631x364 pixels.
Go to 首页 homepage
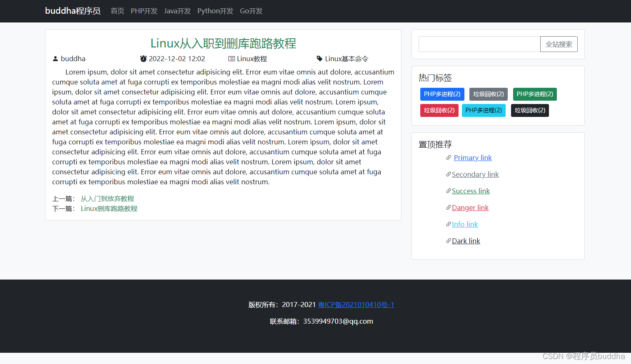click(117, 11)
